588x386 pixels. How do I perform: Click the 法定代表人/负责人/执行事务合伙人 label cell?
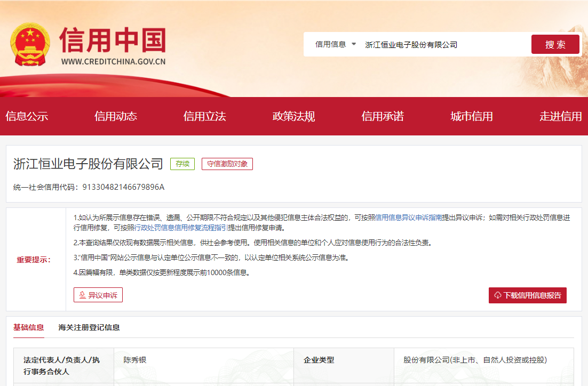pyautogui.click(x=63, y=365)
